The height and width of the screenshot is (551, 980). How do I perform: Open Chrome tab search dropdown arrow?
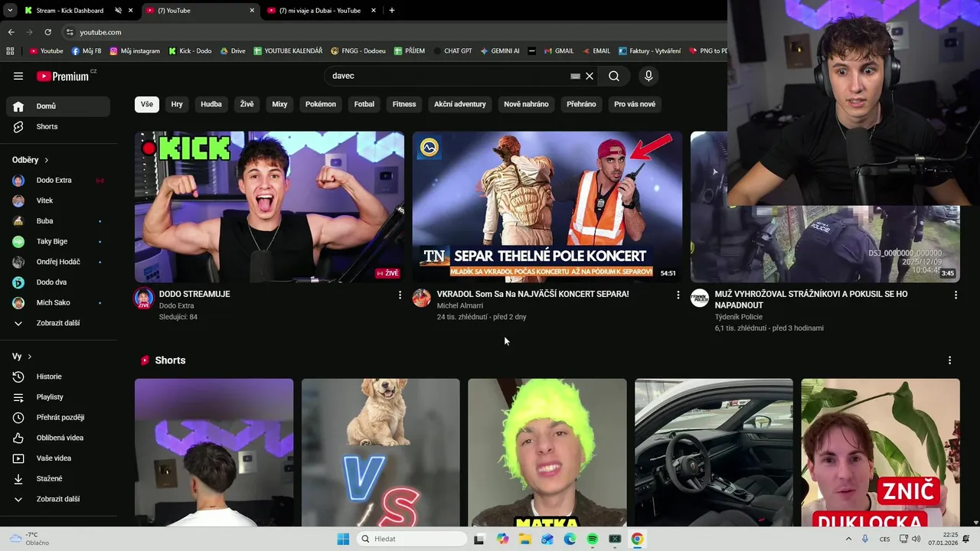coord(9,11)
